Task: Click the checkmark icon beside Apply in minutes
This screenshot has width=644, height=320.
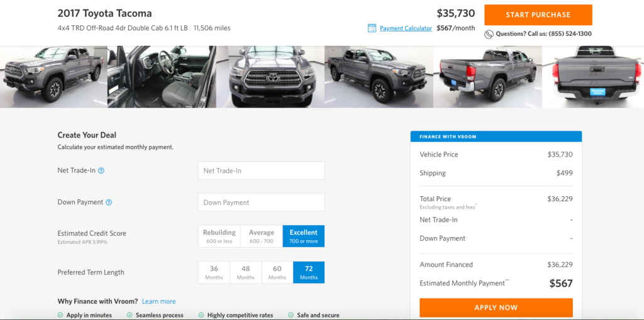Action: coord(60,315)
